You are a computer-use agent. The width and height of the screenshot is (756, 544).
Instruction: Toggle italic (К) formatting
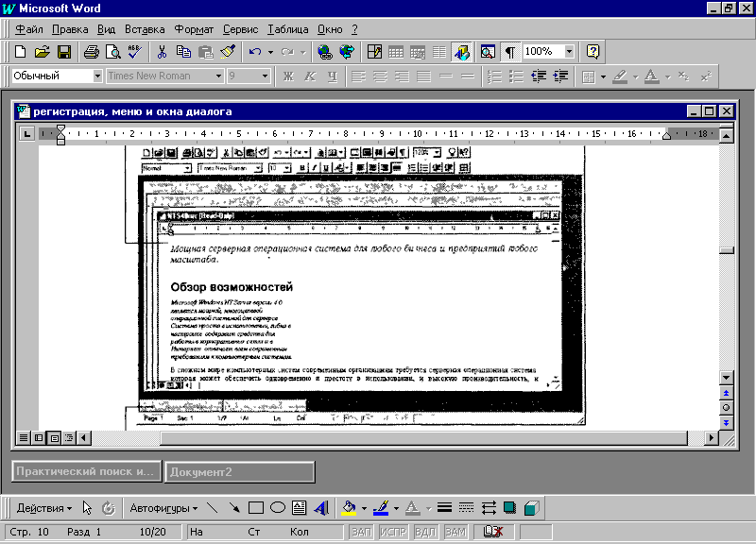[310, 76]
